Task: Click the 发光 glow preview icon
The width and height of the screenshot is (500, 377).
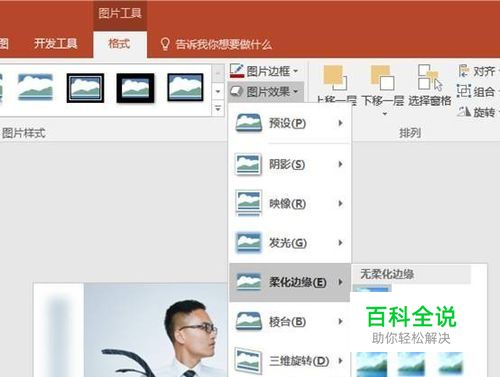Action: pyautogui.click(x=248, y=242)
